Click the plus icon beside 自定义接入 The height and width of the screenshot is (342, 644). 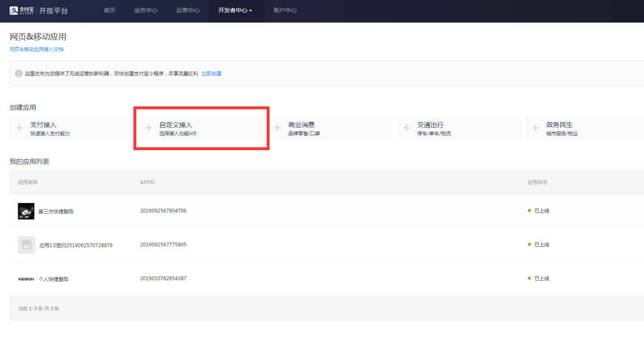[148, 128]
